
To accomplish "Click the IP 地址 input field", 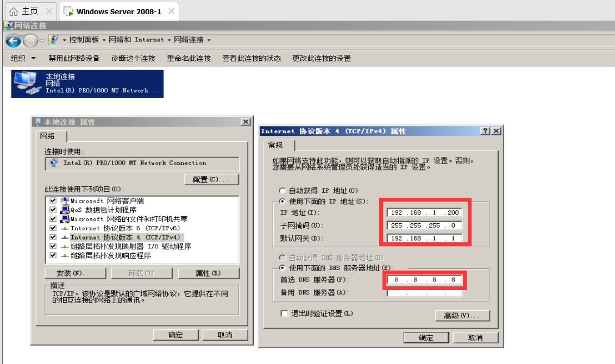I will [x=424, y=212].
